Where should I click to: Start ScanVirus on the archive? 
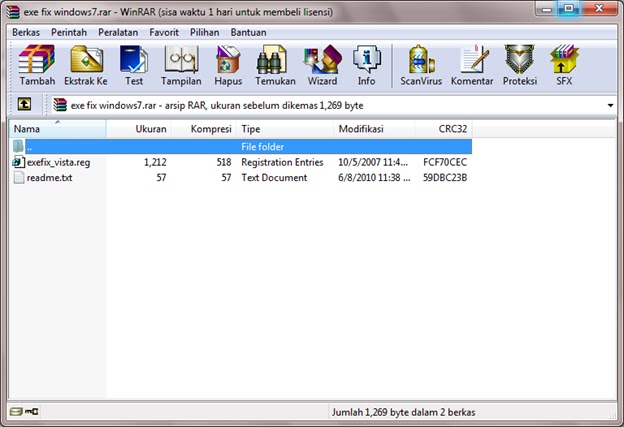click(421, 60)
